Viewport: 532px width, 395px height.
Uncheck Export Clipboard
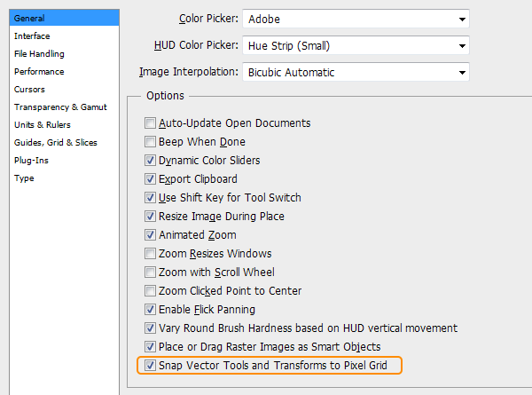pyautogui.click(x=151, y=179)
